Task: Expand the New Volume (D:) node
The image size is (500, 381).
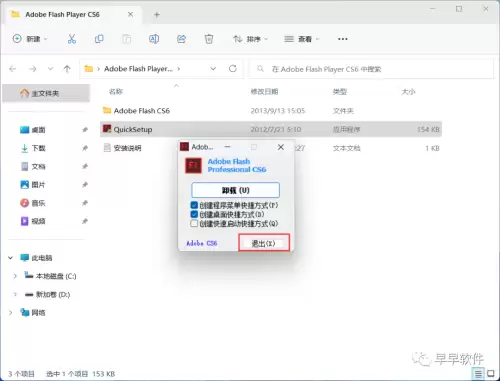Action: pyautogui.click(x=15, y=294)
